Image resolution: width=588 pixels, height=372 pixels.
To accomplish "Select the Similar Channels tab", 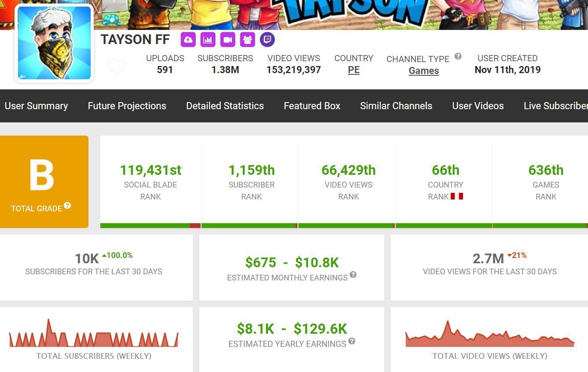I will (396, 106).
